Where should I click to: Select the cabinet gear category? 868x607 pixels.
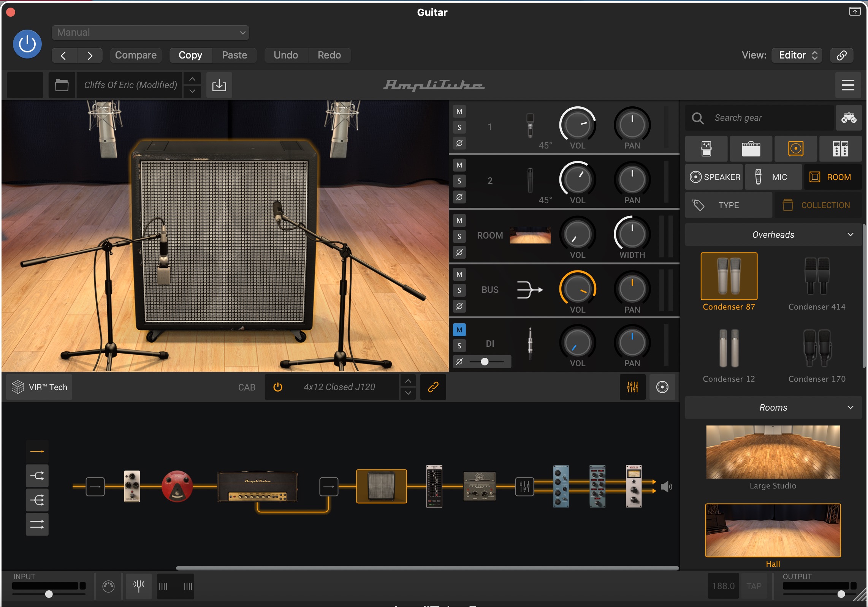796,149
